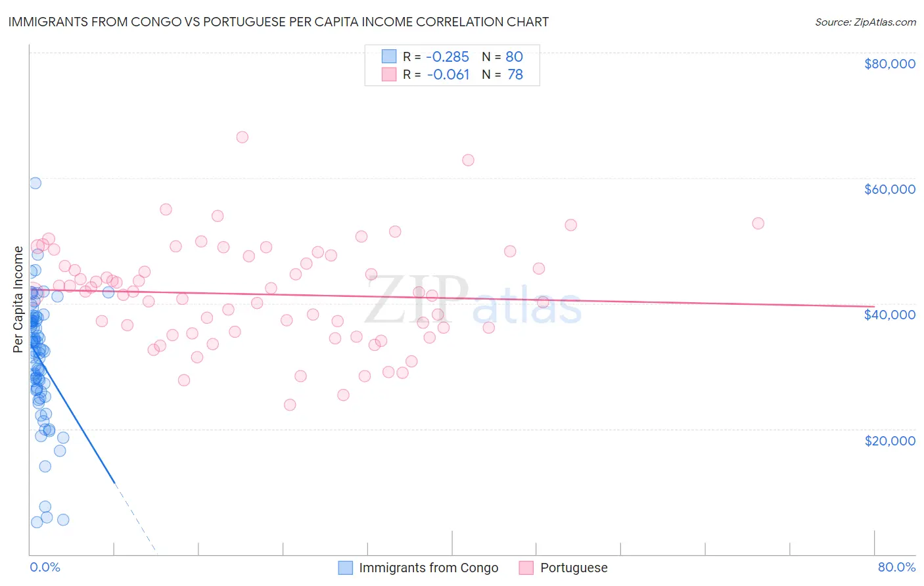Click the blue data point near $59,000
The height and width of the screenshot is (586, 924).
[35, 183]
